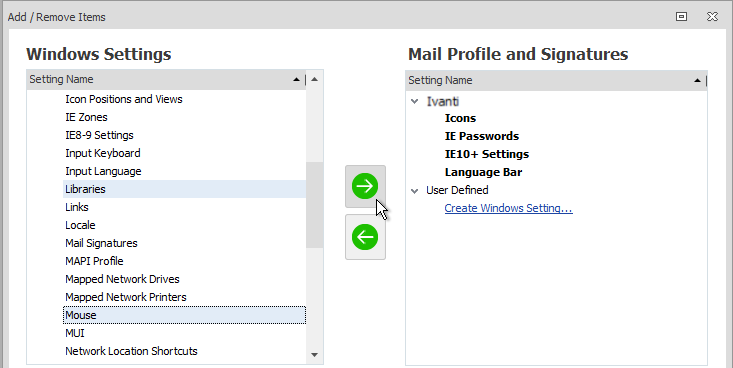Image resolution: width=733 pixels, height=368 pixels.
Task: Select the MUI setting
Action: 75,333
